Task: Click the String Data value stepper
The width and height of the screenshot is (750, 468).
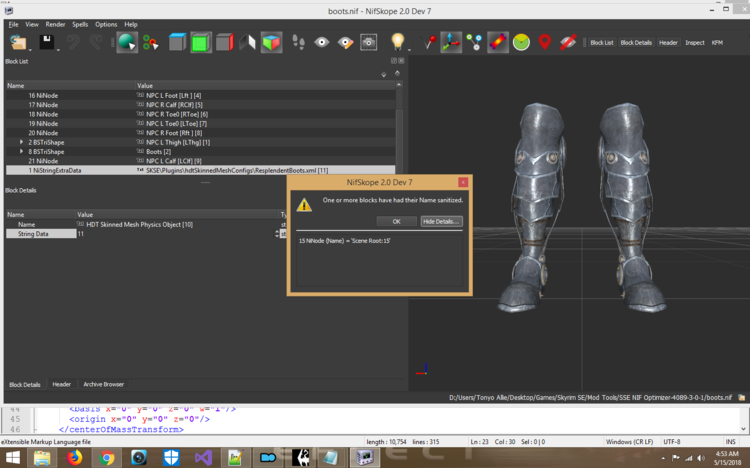Action: 276,234
